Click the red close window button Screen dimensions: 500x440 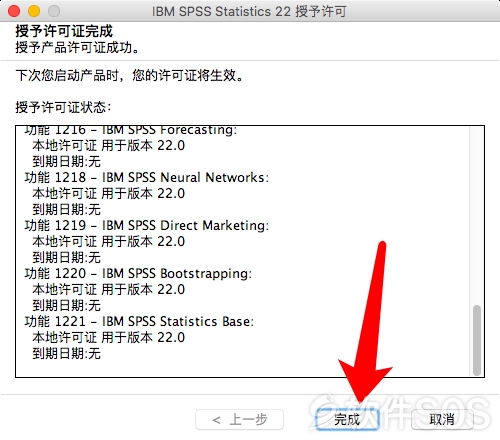click(14, 11)
